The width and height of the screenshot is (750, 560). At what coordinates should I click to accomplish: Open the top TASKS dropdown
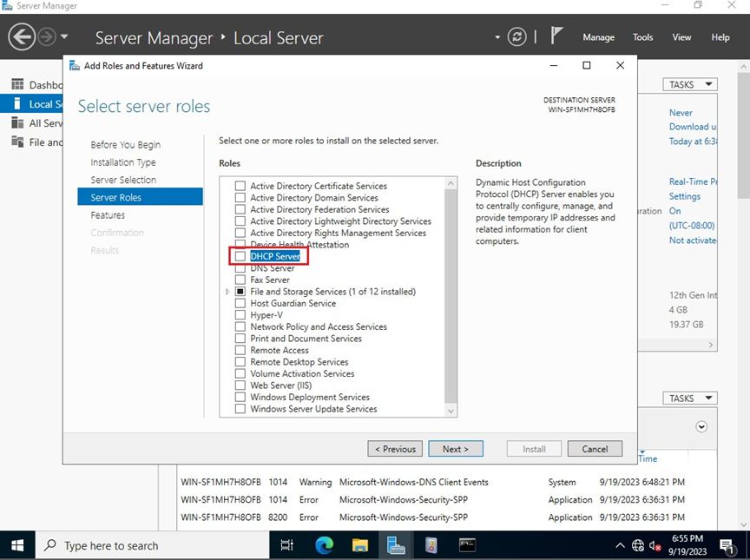[x=690, y=84]
